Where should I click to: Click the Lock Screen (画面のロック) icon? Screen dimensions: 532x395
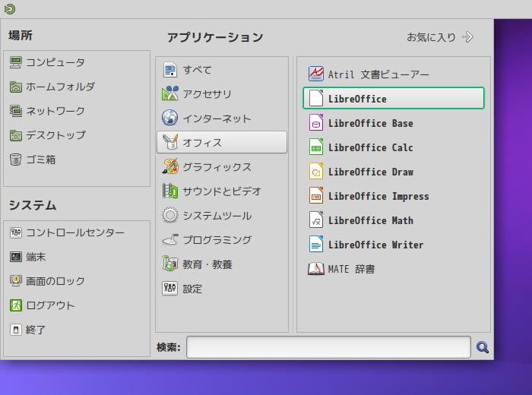point(16,281)
